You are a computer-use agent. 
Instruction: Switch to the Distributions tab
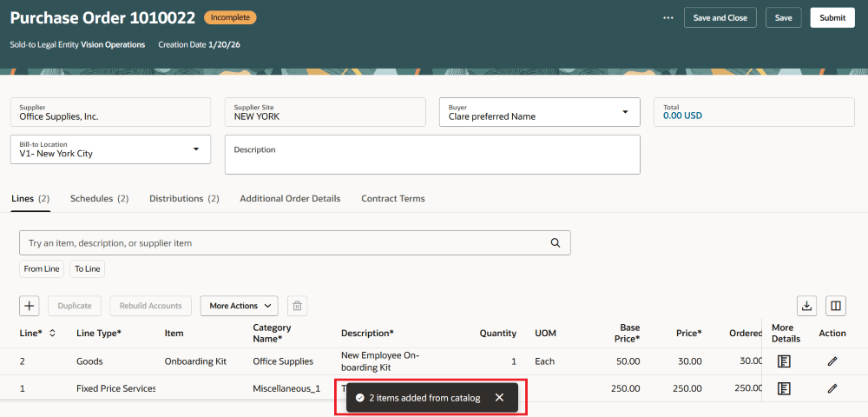(x=184, y=198)
